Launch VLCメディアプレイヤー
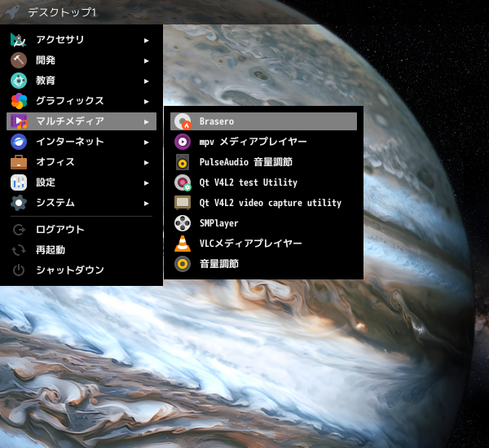The image size is (489, 448). [x=263, y=244]
